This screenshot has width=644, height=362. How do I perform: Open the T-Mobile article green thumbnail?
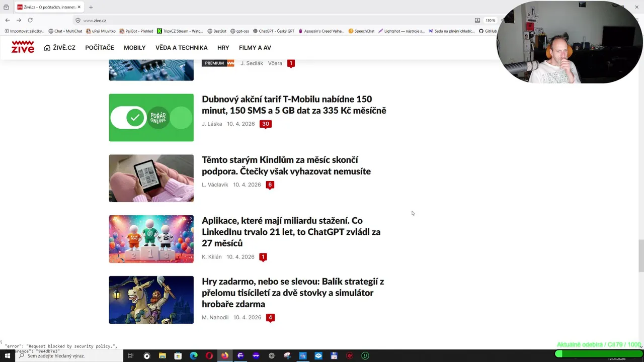point(151,118)
